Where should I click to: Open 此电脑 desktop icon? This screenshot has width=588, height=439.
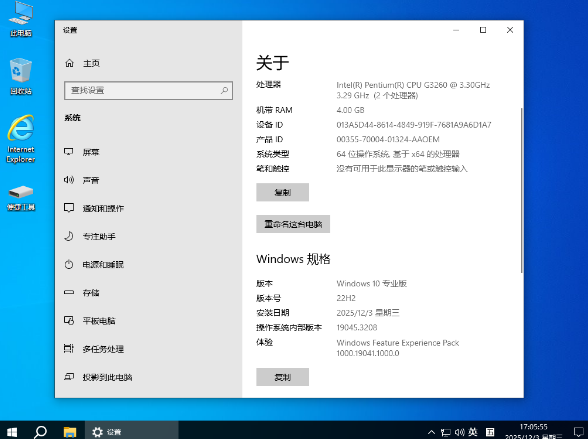tap(21, 19)
